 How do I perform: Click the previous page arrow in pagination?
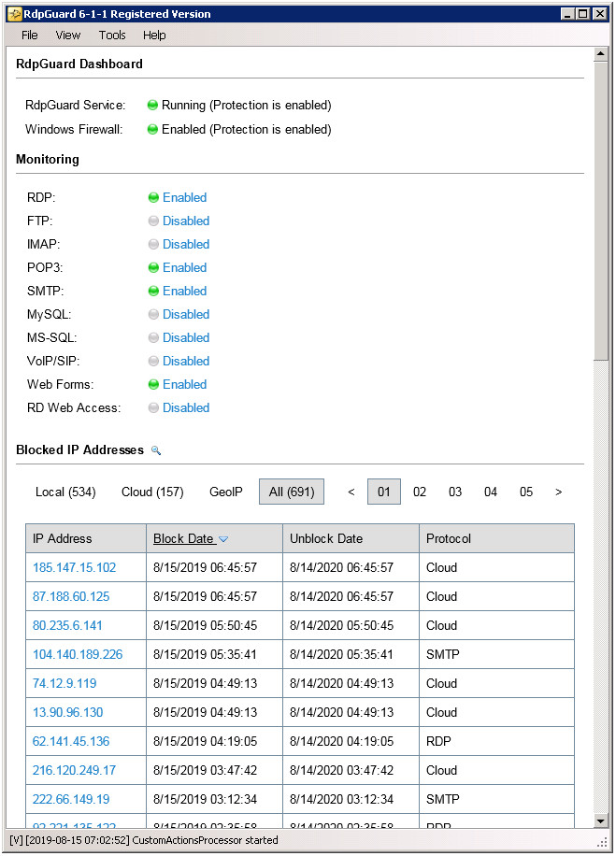351,492
